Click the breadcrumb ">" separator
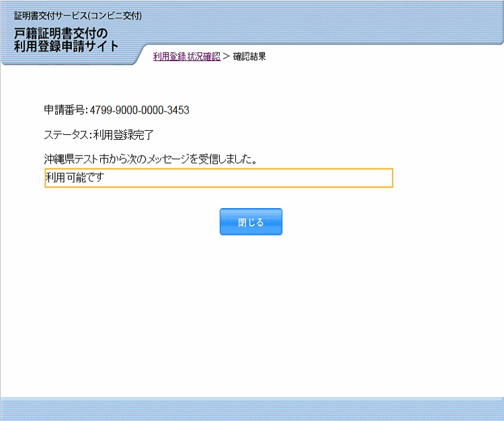The image size is (504, 421). click(x=226, y=57)
